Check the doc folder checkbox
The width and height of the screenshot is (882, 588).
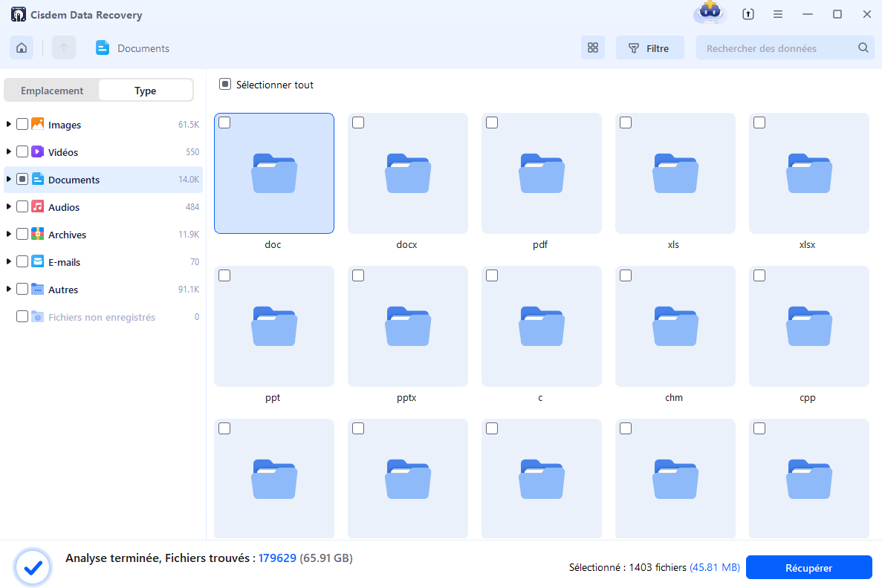point(224,122)
